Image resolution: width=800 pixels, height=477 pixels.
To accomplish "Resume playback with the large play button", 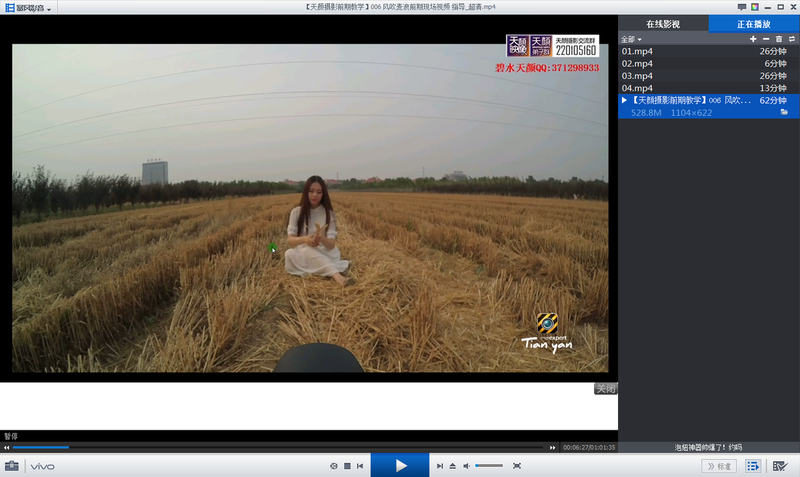I will click(400, 465).
